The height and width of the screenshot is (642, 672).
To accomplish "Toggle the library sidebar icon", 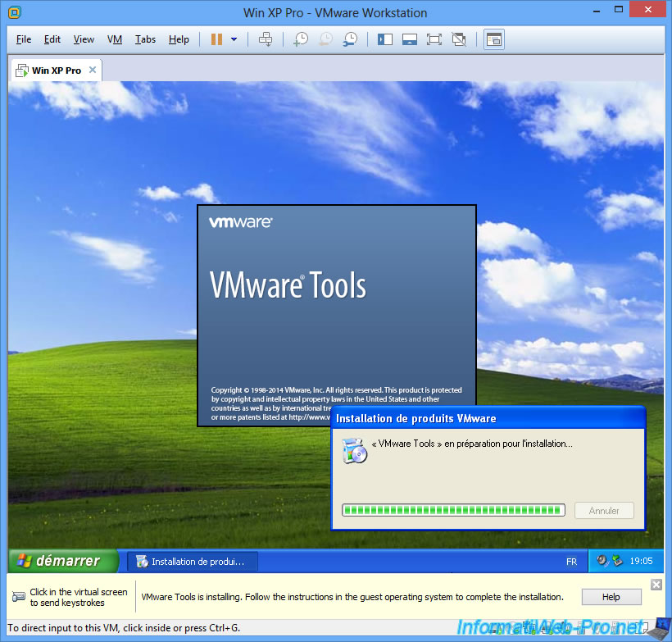I will point(385,40).
